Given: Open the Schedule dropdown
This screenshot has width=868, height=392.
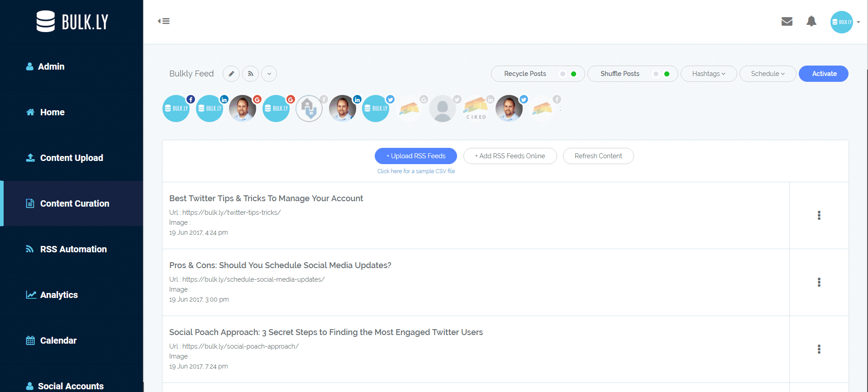Looking at the screenshot, I should (x=768, y=74).
